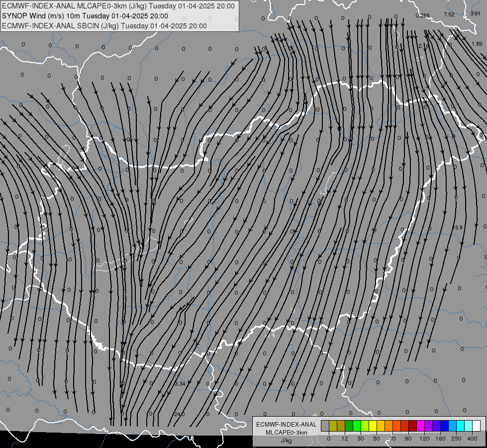Click legend label ECMWF-INDEX-ANAL
The height and width of the screenshot is (448, 487).
tap(287, 425)
